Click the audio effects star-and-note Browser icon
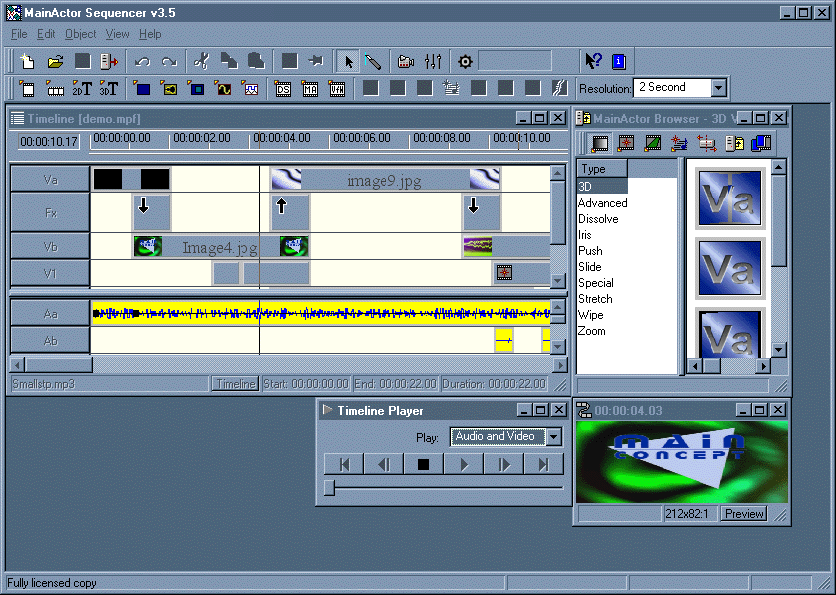 [x=679, y=143]
